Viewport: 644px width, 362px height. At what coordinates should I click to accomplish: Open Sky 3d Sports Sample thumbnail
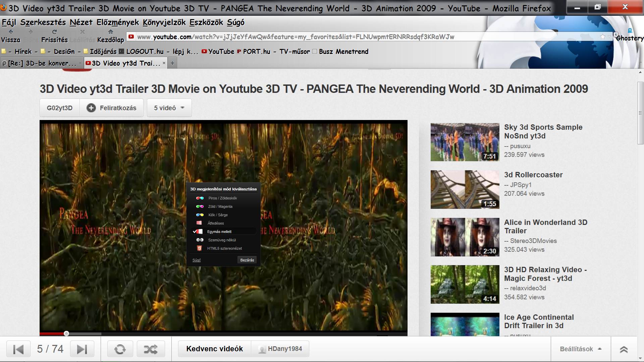[465, 142]
